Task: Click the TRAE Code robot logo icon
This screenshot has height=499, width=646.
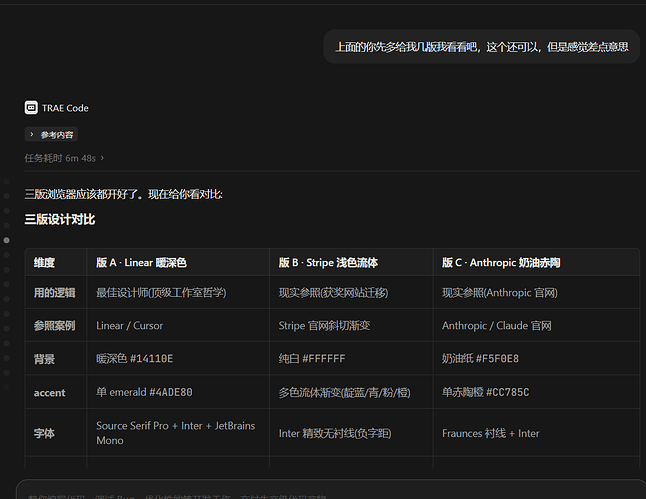Action: [x=31, y=108]
